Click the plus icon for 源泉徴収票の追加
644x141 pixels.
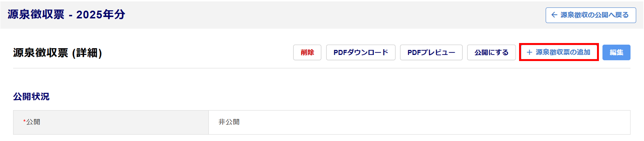[529, 52]
